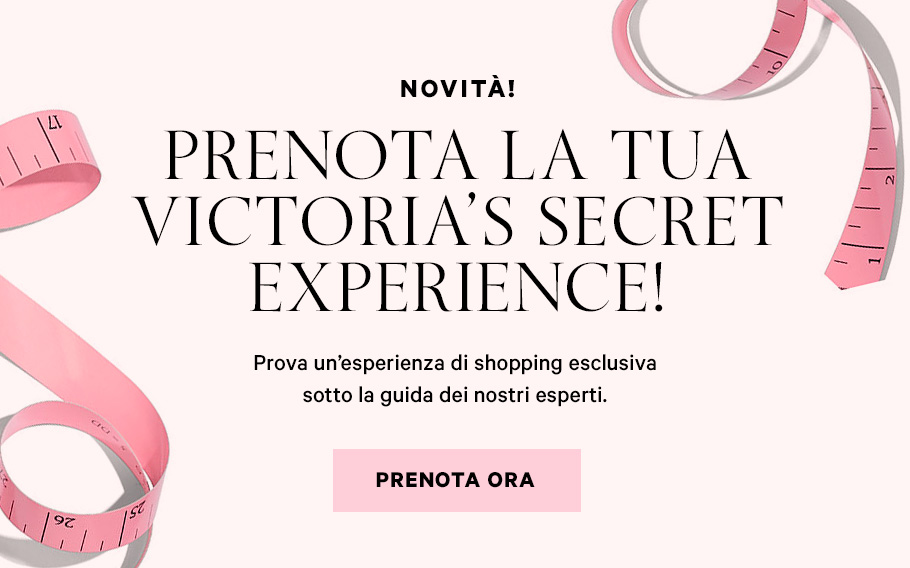The image size is (910, 568).
Task: Click the EXPERIENCE! headline word
Action: [457, 287]
